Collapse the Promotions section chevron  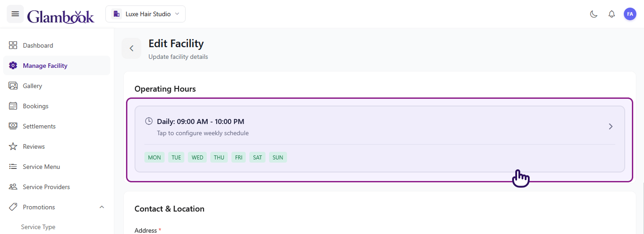(102, 207)
